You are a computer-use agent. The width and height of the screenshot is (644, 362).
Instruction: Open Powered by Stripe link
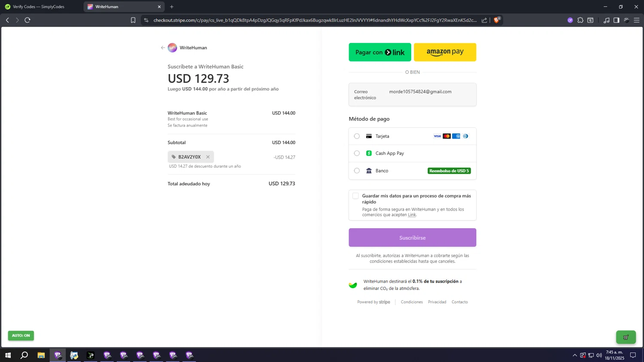point(374,302)
